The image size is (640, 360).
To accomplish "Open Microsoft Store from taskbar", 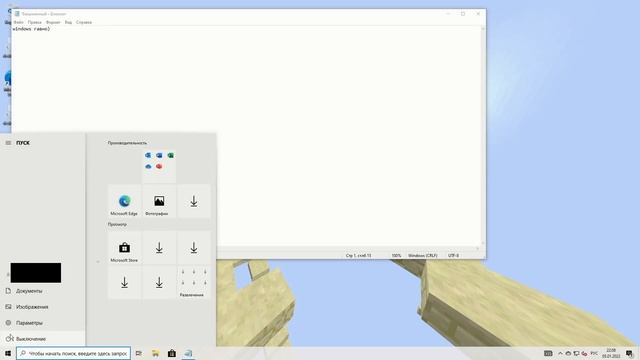I will click(172, 353).
